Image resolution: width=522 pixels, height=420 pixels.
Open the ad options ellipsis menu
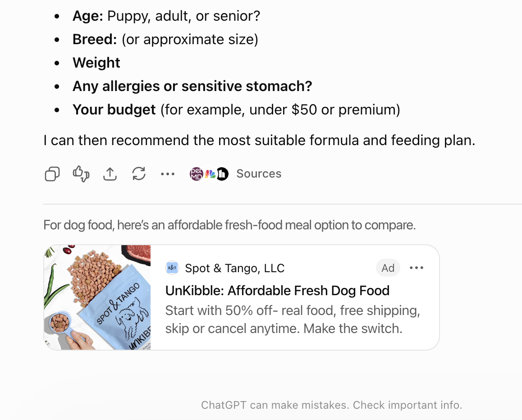pyautogui.click(x=417, y=268)
